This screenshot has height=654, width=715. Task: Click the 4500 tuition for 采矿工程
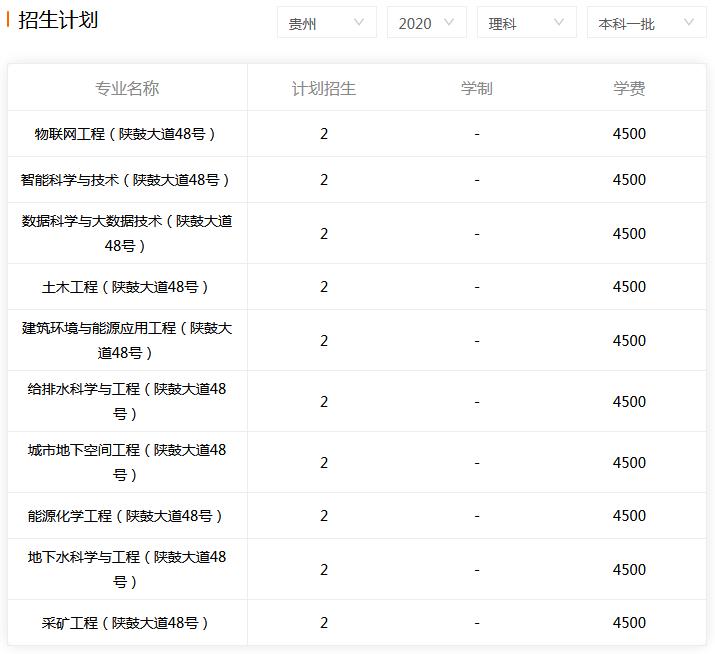coord(629,623)
